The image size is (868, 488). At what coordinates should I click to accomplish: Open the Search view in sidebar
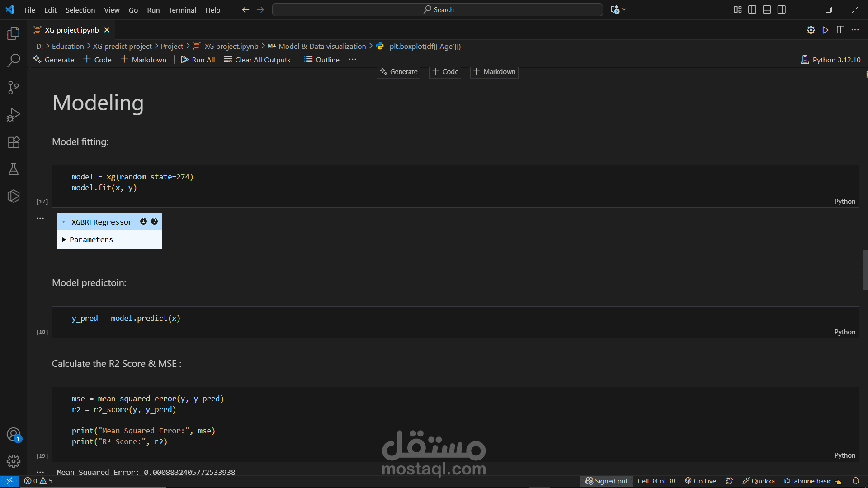(x=14, y=60)
